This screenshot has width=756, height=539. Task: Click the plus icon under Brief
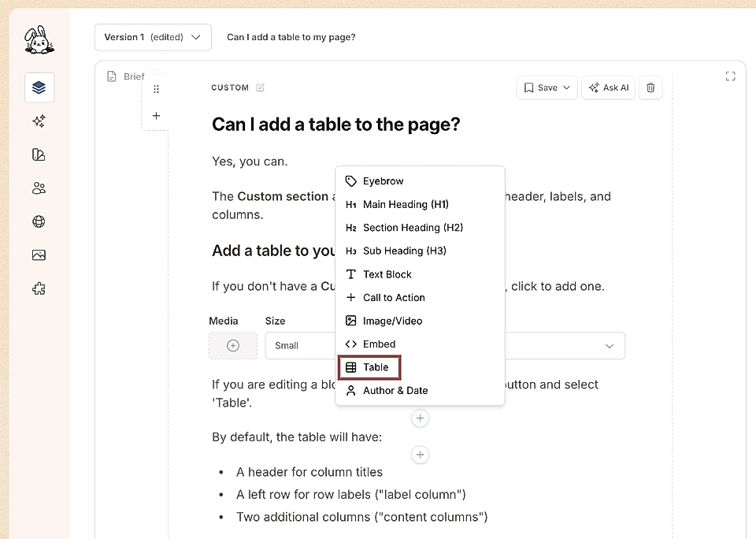[x=156, y=115]
